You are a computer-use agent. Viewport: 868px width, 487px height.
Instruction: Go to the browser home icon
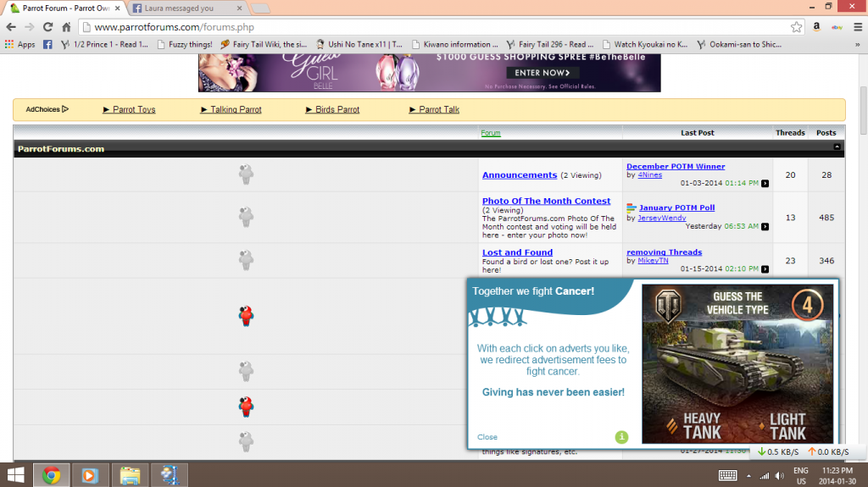click(66, 27)
